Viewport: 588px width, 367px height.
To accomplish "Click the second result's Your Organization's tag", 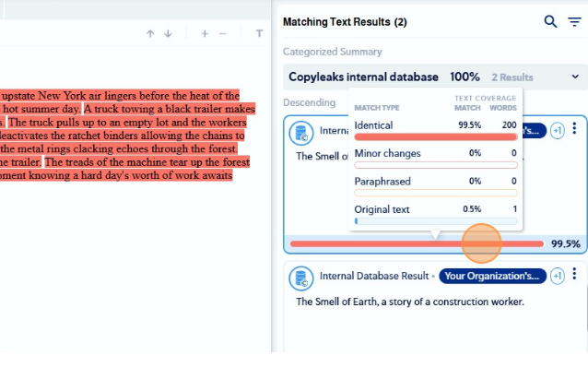I will coord(492,277).
